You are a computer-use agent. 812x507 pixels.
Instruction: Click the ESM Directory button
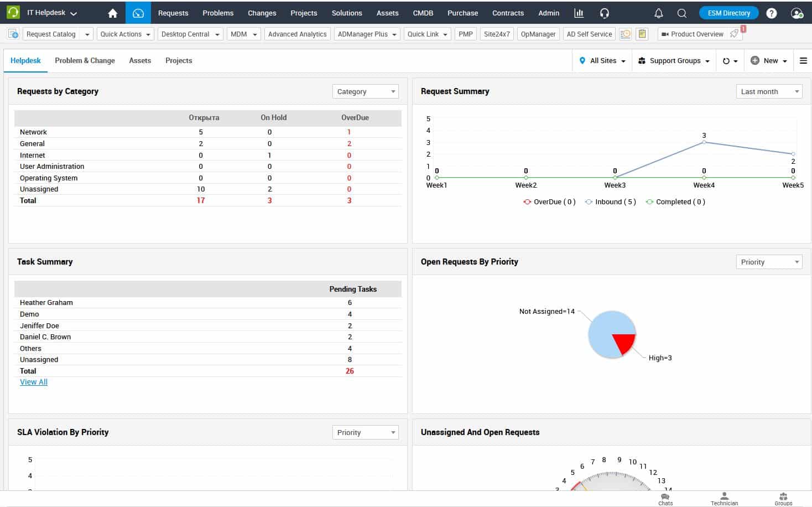click(x=728, y=13)
